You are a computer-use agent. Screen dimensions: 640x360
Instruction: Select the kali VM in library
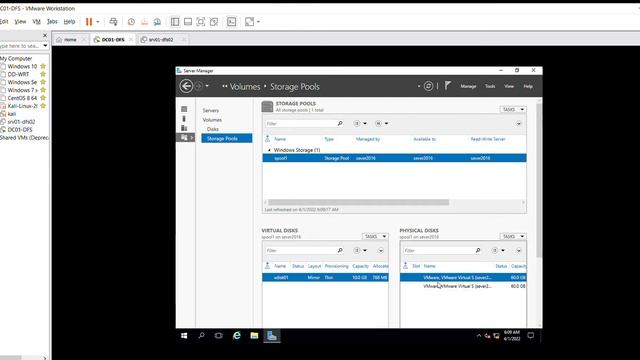tap(11, 114)
